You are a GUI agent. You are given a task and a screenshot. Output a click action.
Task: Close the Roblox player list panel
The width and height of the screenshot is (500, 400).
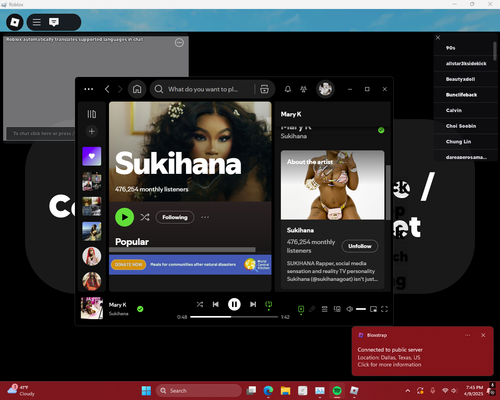pos(438,38)
